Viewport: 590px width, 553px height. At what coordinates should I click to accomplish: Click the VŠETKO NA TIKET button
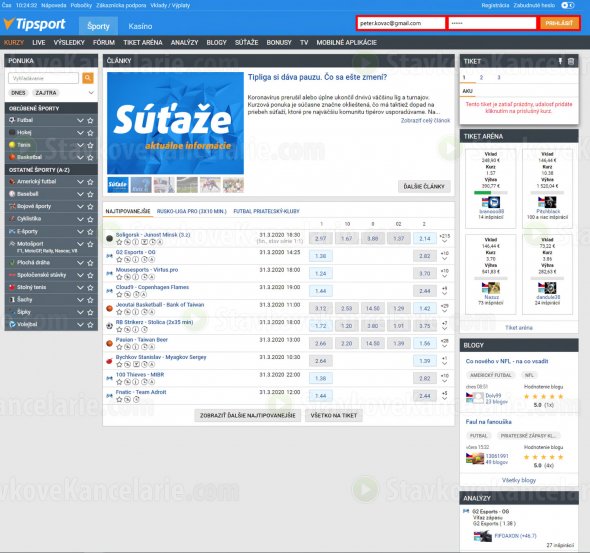334,416
